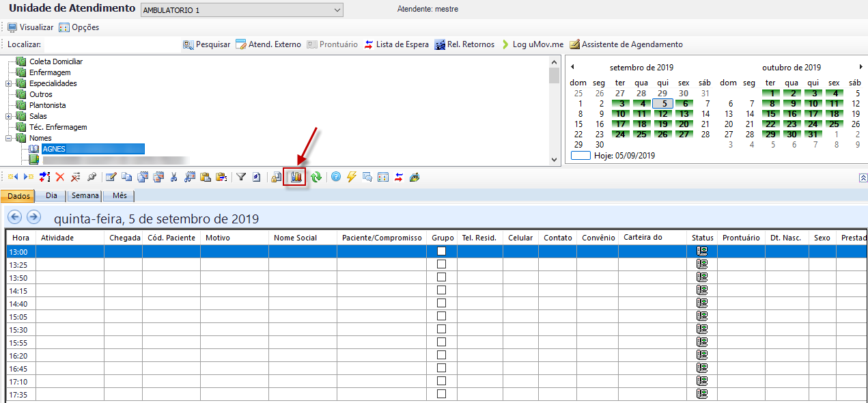Image resolution: width=868 pixels, height=403 pixels.
Task: Check the Grupo box for 15:30
Action: tap(441, 329)
